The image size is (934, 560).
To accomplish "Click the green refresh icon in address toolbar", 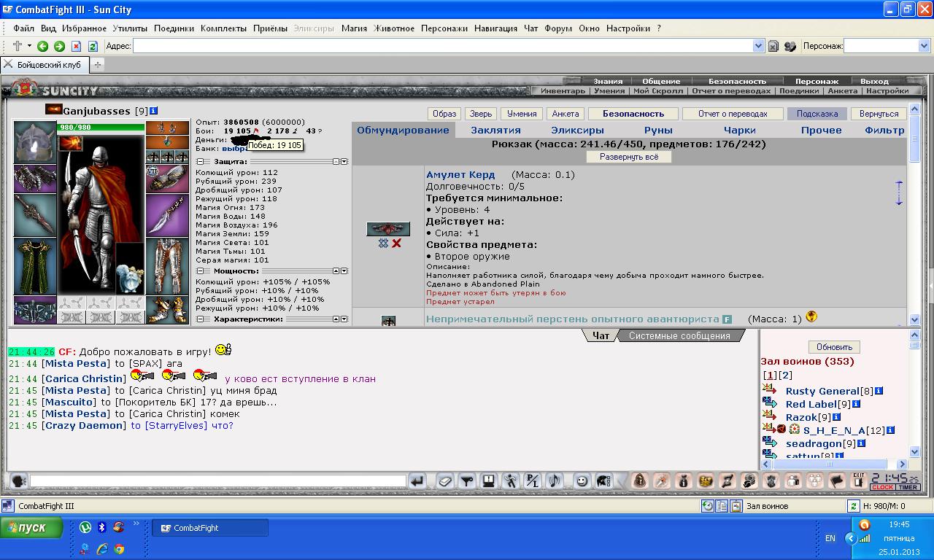I will [x=93, y=46].
